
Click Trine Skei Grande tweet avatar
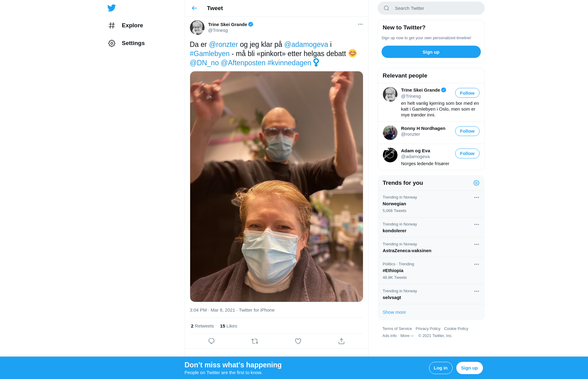click(x=197, y=28)
